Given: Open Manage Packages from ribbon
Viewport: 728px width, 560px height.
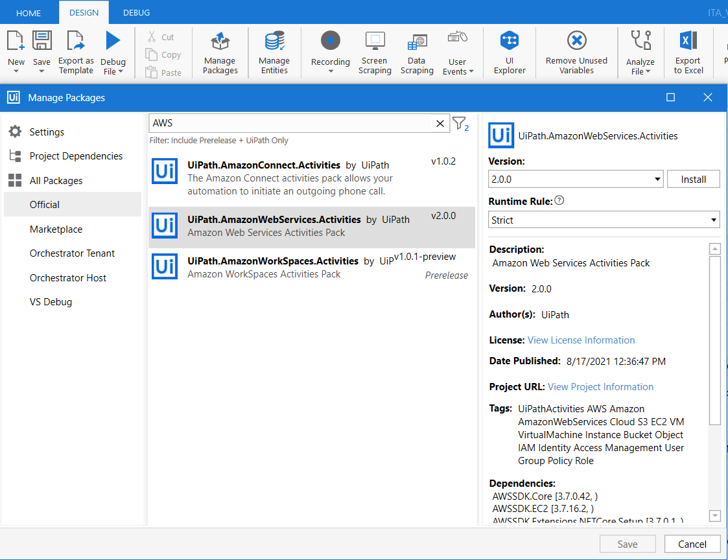Looking at the screenshot, I should point(220,52).
